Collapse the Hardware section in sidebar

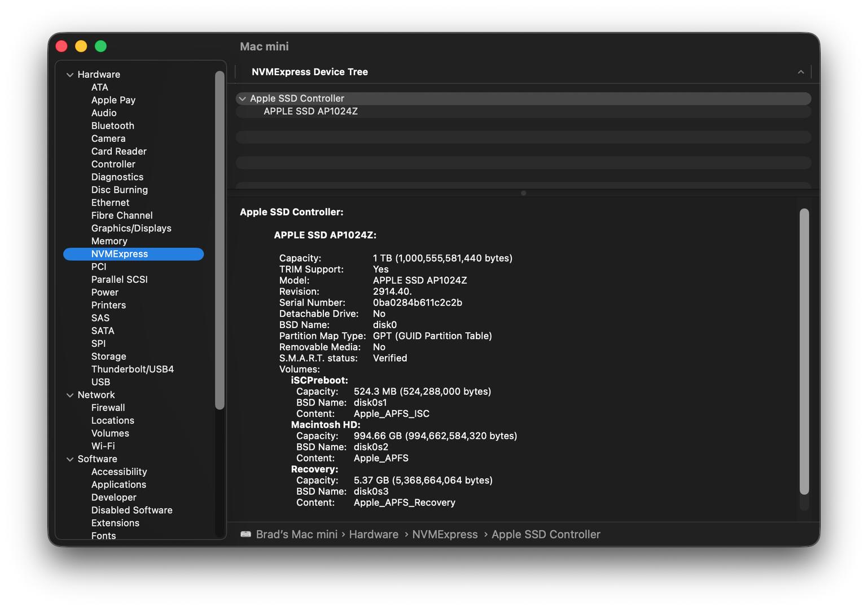70,75
